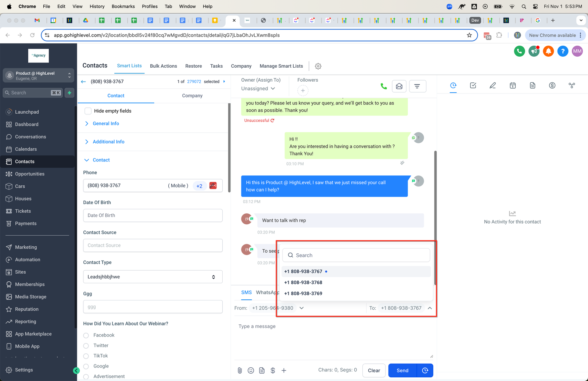Select phone number +1 808-938-3768

click(303, 282)
